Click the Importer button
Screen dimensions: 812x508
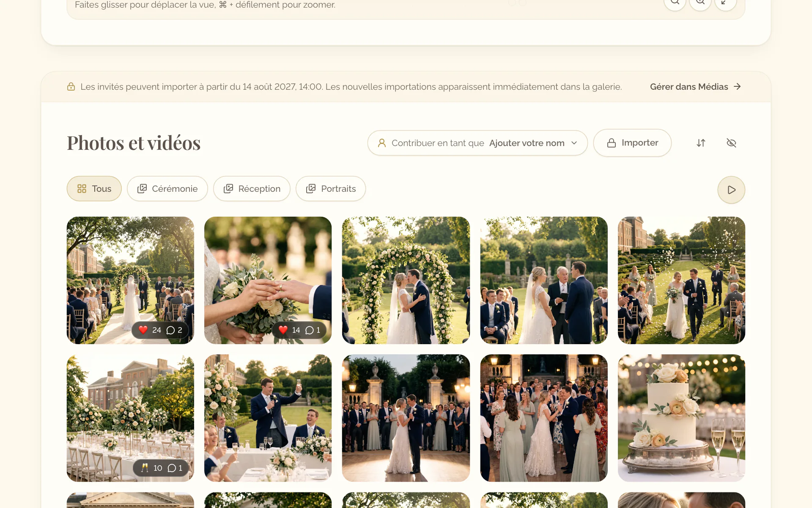tap(632, 143)
